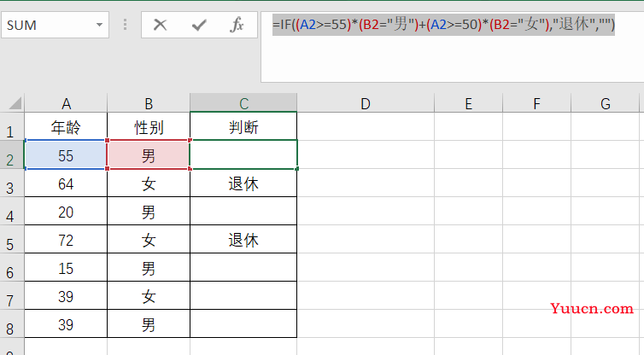
Task: Click inside the formula bar text
Action: pyautogui.click(x=443, y=25)
